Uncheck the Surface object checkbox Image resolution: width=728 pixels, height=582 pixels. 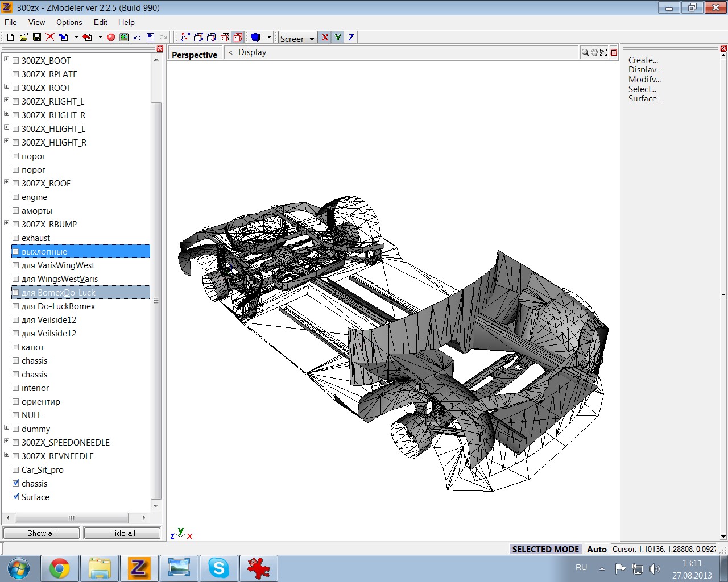[x=16, y=496]
